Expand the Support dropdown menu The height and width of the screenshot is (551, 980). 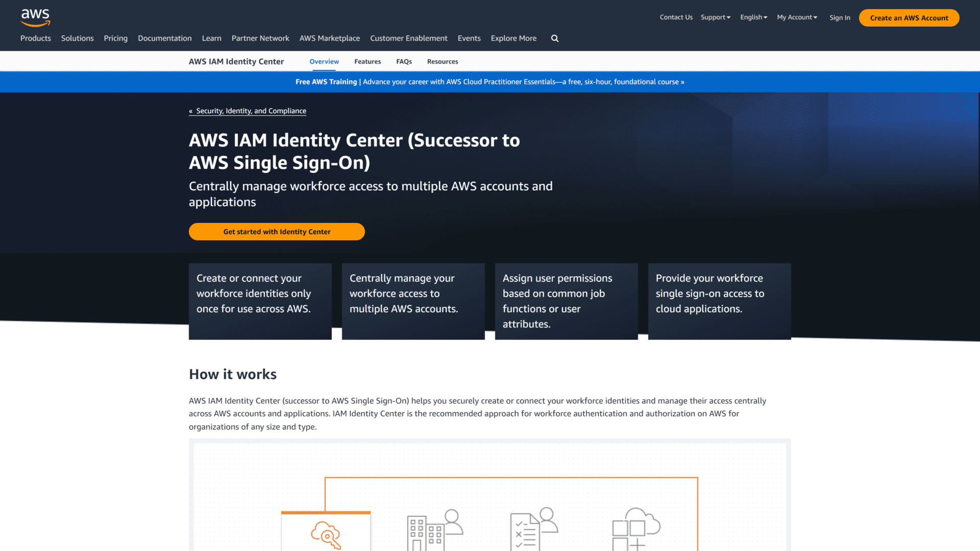716,17
